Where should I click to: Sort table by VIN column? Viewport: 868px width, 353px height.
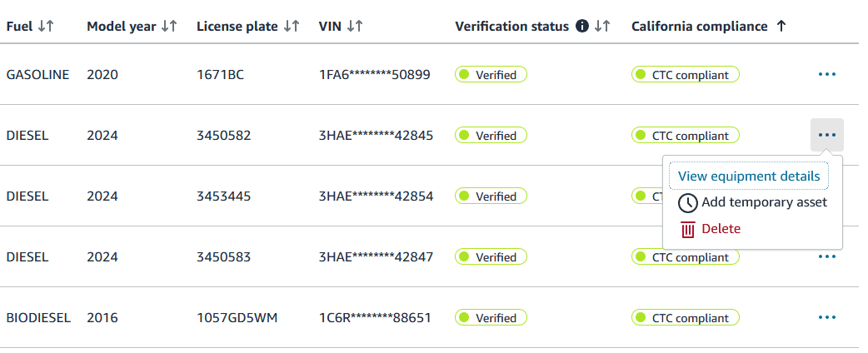click(354, 27)
